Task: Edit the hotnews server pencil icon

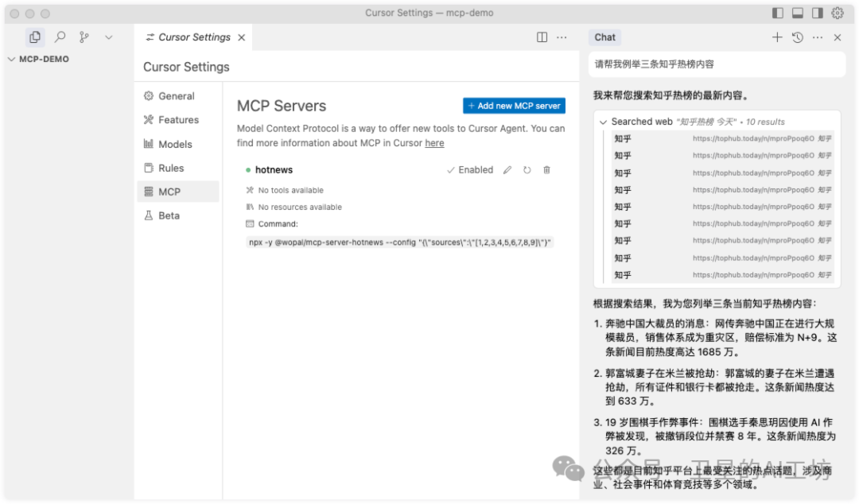Action: (x=507, y=170)
